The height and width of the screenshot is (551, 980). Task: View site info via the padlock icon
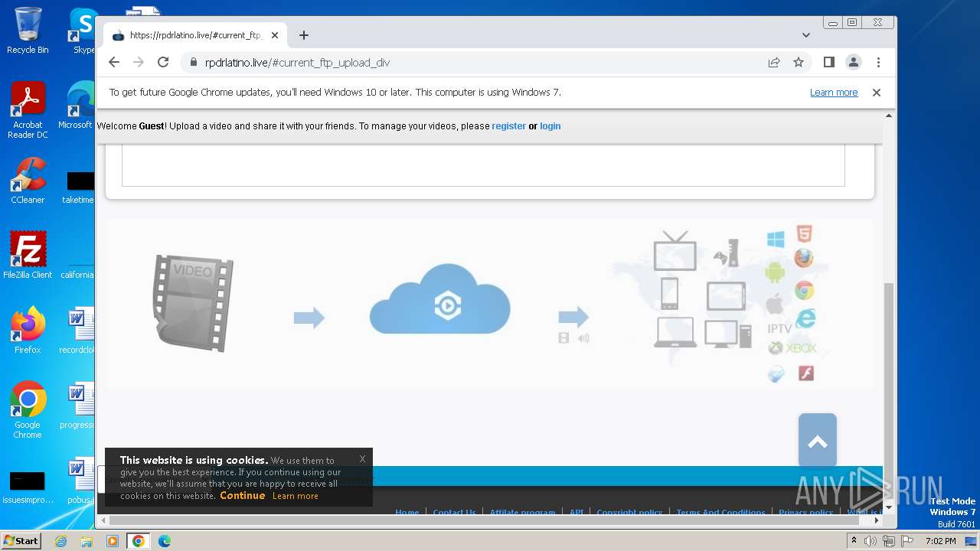pos(194,63)
